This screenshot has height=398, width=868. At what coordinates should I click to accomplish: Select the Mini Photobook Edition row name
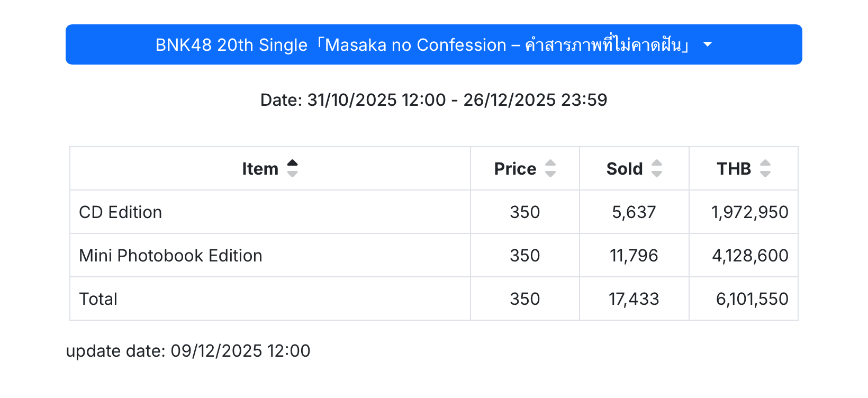pos(170,256)
